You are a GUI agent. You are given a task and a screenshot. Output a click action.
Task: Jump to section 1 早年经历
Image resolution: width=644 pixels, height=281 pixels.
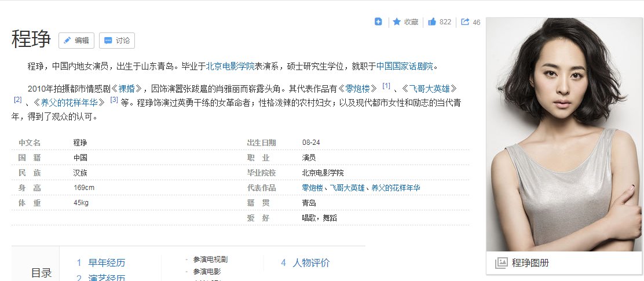click(106, 263)
